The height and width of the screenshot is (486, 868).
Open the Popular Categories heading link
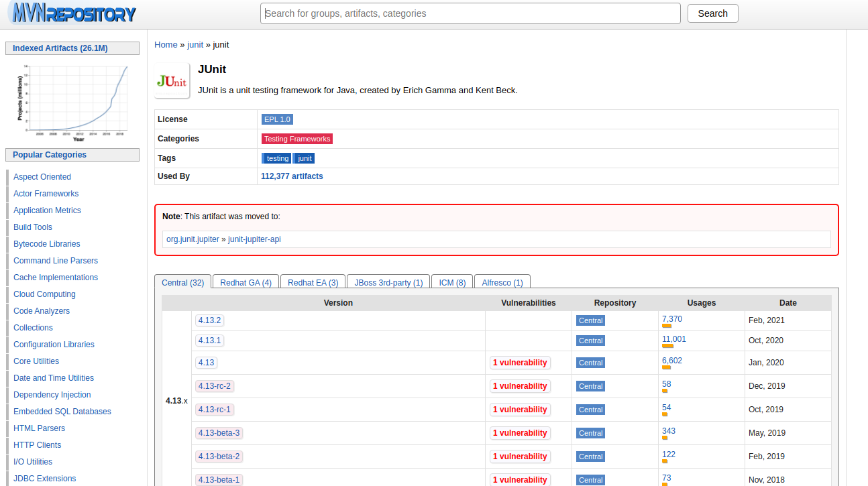click(50, 155)
